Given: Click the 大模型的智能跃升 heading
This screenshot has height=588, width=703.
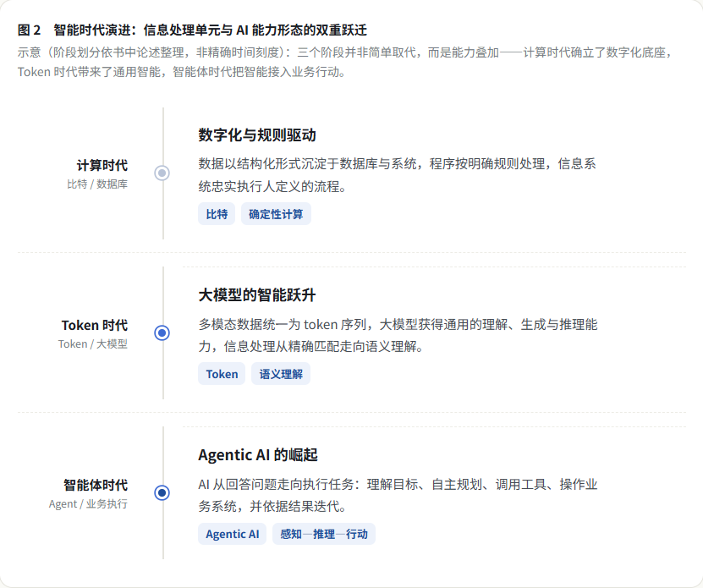Looking at the screenshot, I should pos(257,295).
